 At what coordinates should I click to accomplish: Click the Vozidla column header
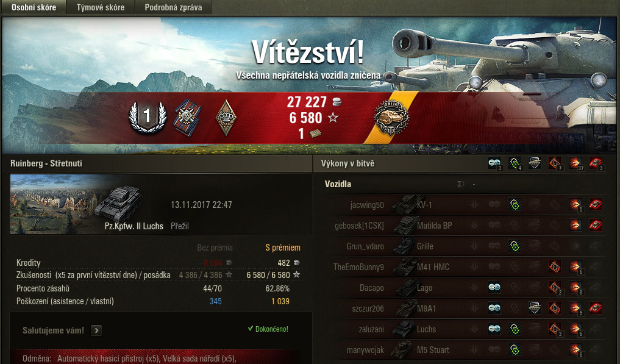pyautogui.click(x=338, y=184)
